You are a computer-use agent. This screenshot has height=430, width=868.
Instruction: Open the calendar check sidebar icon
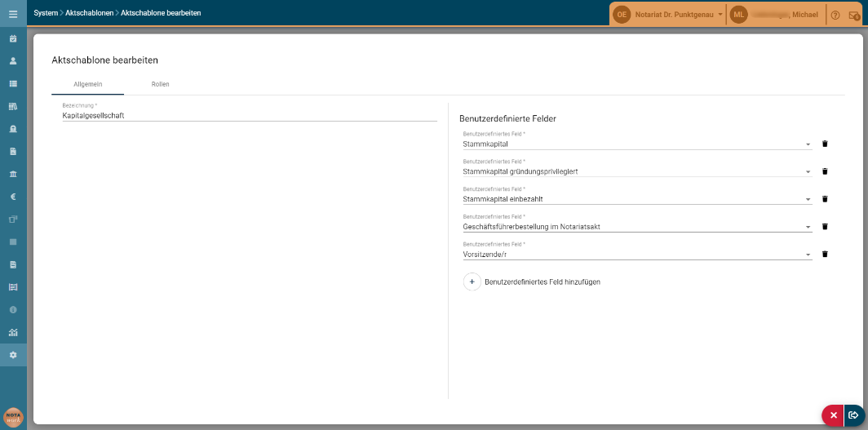(13, 38)
